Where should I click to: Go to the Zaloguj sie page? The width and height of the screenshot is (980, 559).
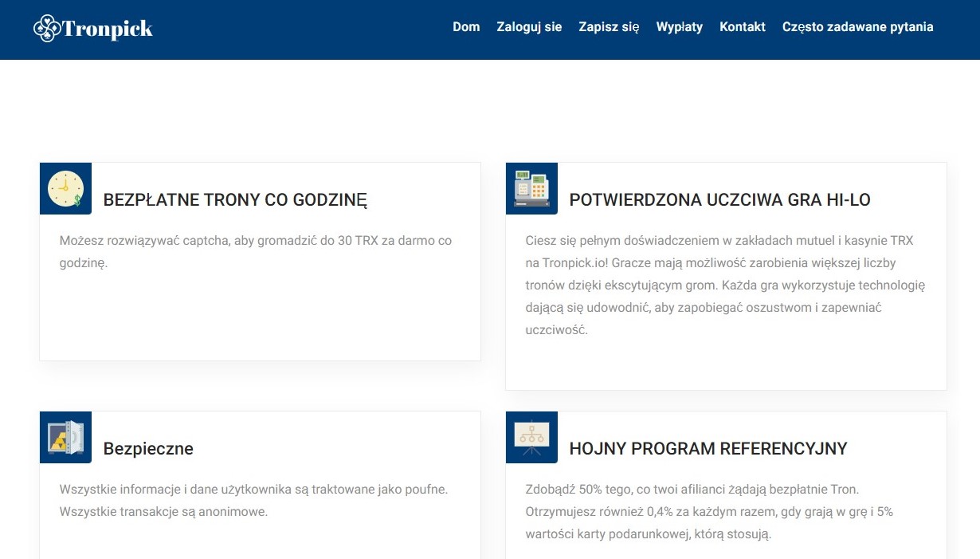pyautogui.click(x=529, y=26)
